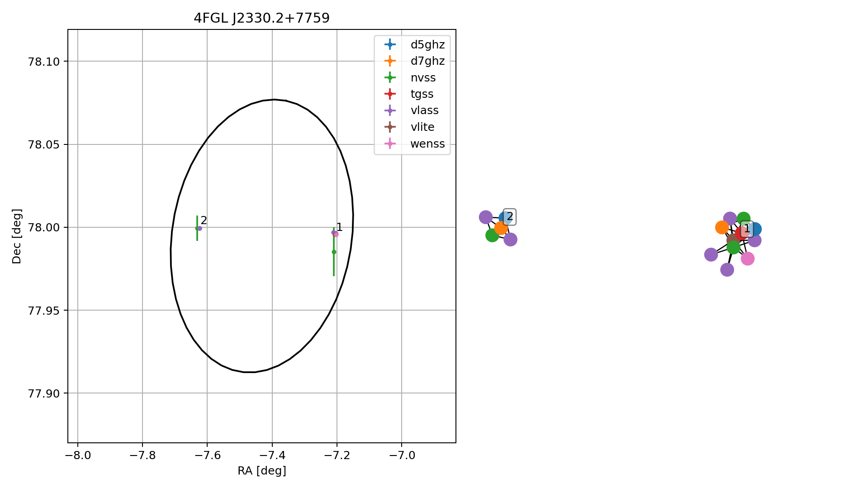The width and height of the screenshot is (868, 489).
Task: Pick the green nvss data point at source 2
Action: click(197, 228)
